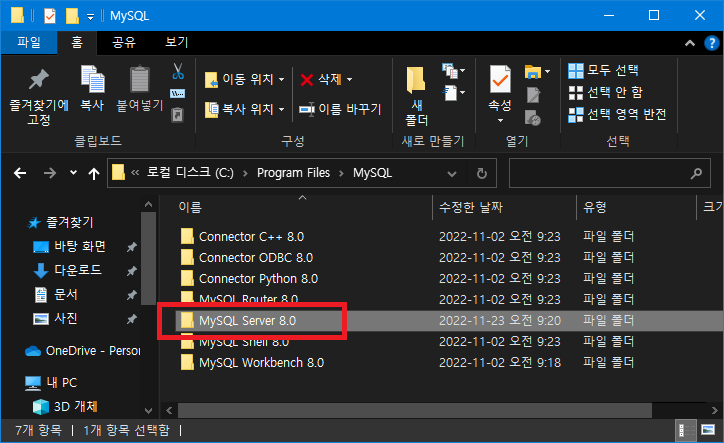
Task: Go back with the left arrow
Action: (20, 173)
